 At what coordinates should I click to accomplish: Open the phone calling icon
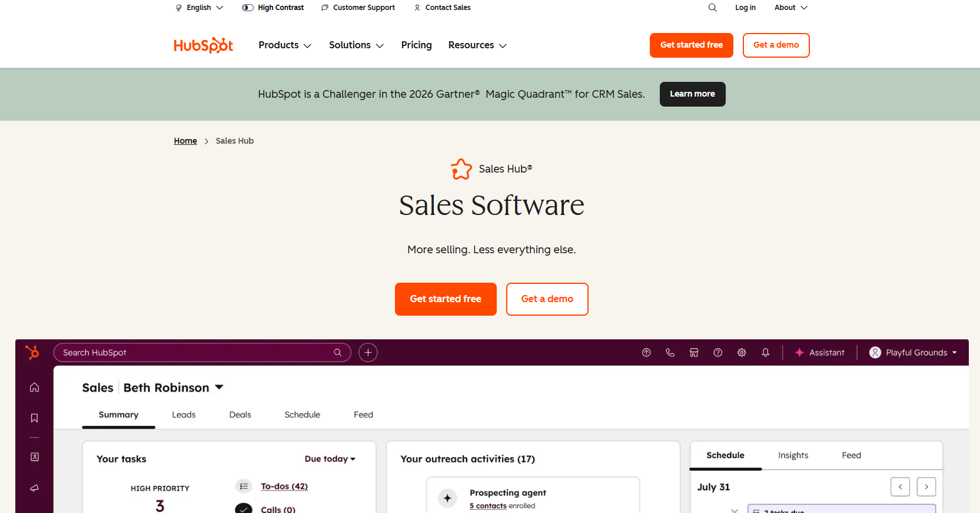click(670, 352)
